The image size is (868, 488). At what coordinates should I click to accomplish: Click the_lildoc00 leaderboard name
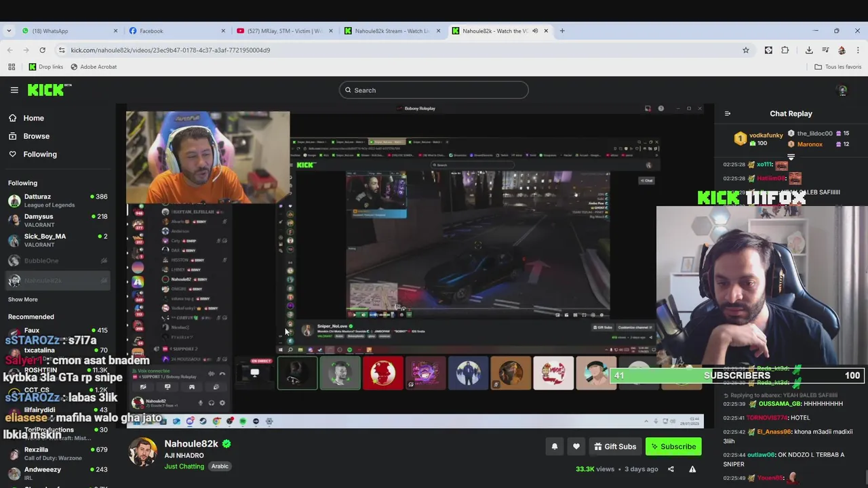click(x=814, y=134)
